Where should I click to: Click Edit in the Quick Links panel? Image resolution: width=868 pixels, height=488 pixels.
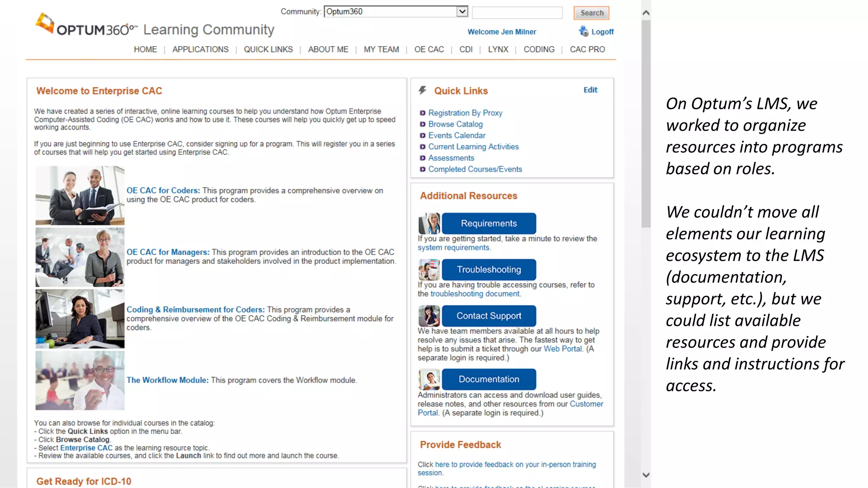tap(590, 90)
